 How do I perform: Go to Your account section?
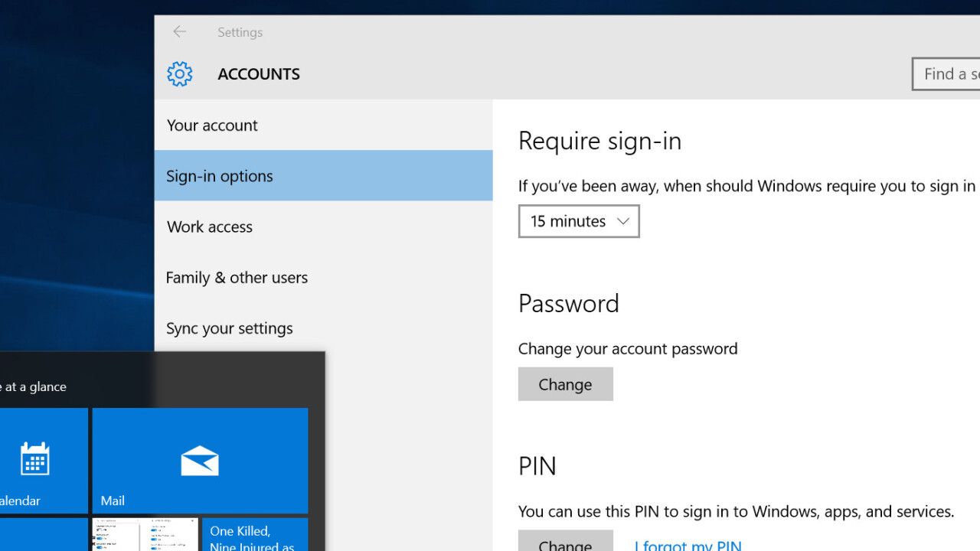pos(212,126)
